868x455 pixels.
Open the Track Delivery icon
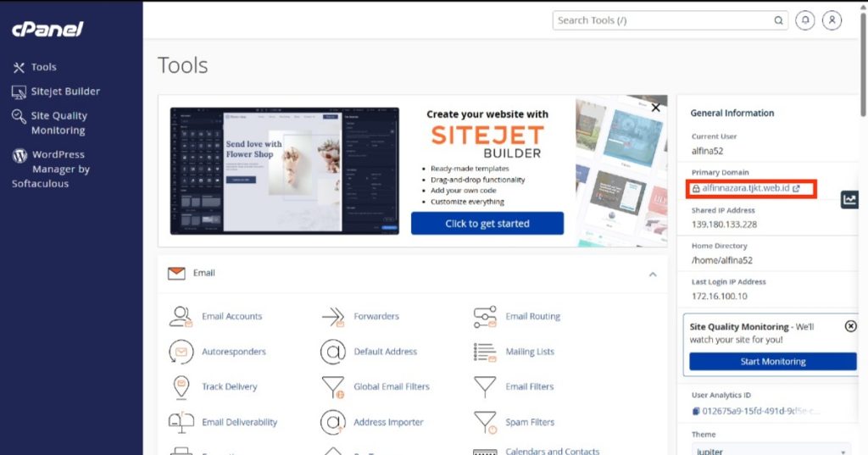(x=181, y=387)
